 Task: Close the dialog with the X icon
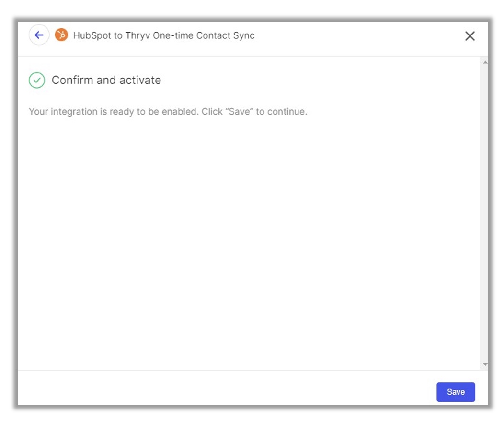coord(470,35)
